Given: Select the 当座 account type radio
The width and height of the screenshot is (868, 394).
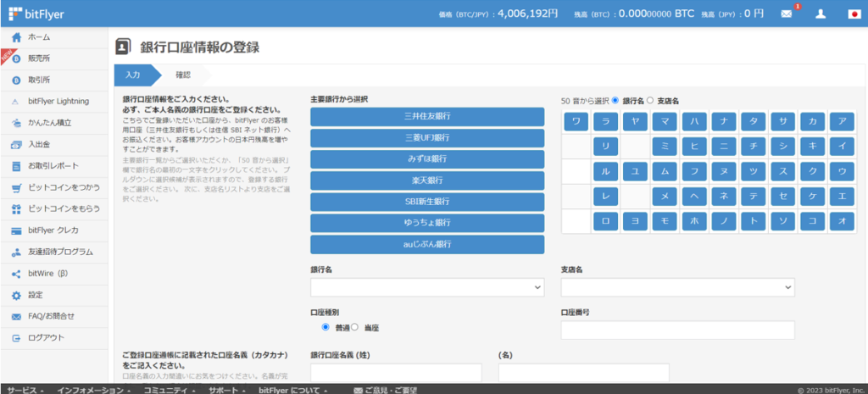Looking at the screenshot, I should (x=355, y=327).
